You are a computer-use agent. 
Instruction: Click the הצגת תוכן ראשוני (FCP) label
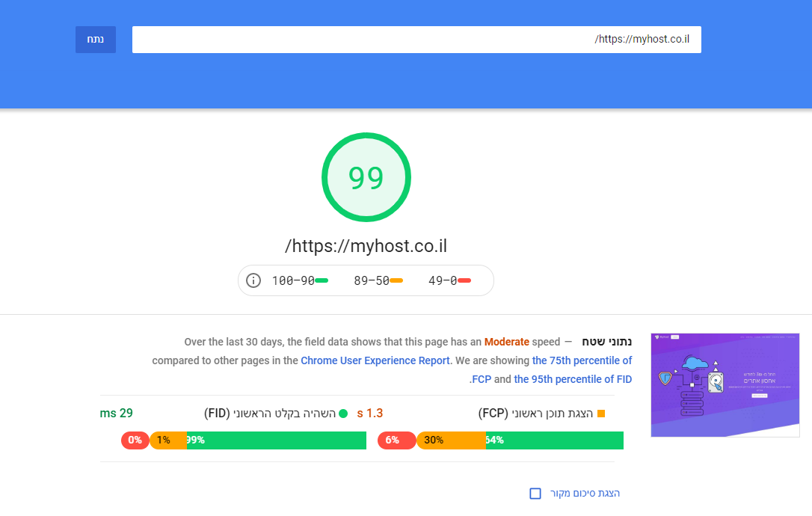pos(535,414)
